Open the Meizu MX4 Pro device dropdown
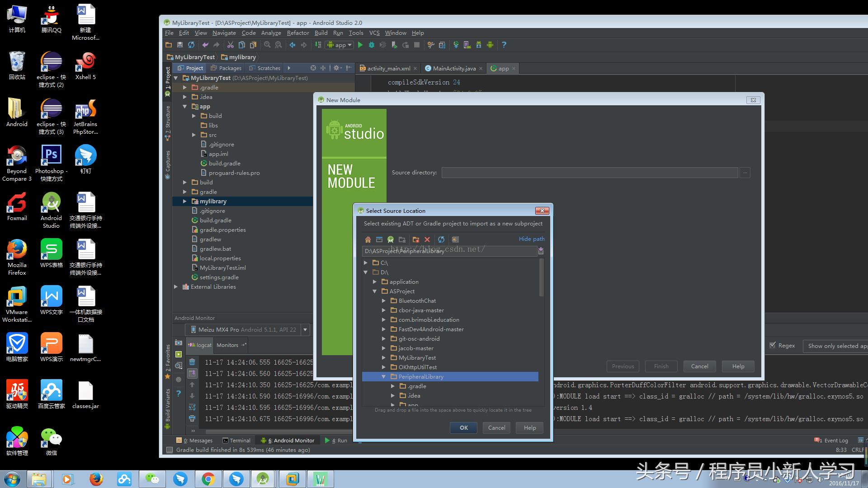This screenshot has height=488, width=868. point(306,329)
